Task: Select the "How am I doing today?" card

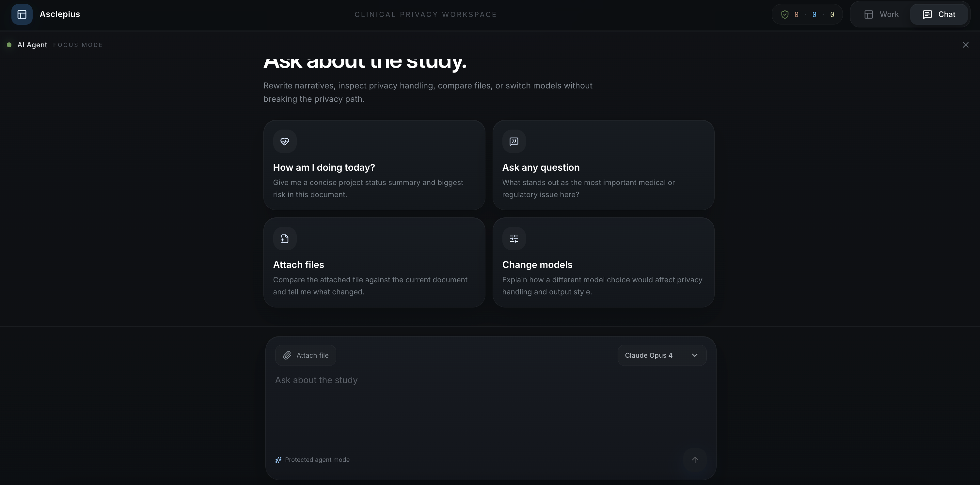Action: pos(374,165)
